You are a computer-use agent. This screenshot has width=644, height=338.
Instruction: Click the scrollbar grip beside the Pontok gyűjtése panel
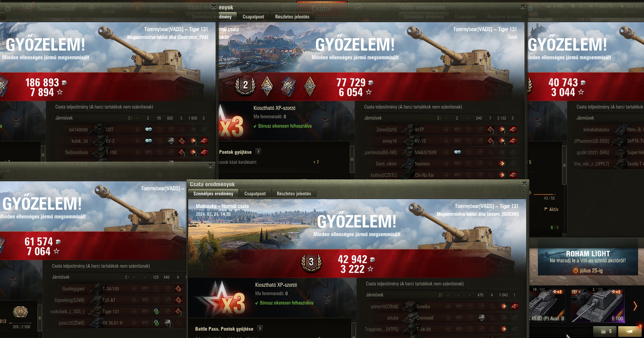point(352,159)
